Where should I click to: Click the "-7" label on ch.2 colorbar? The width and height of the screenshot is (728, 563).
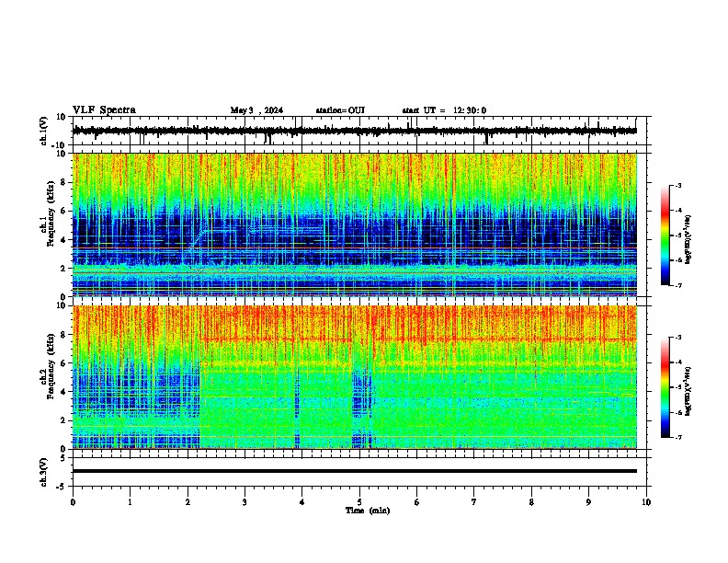[678, 437]
